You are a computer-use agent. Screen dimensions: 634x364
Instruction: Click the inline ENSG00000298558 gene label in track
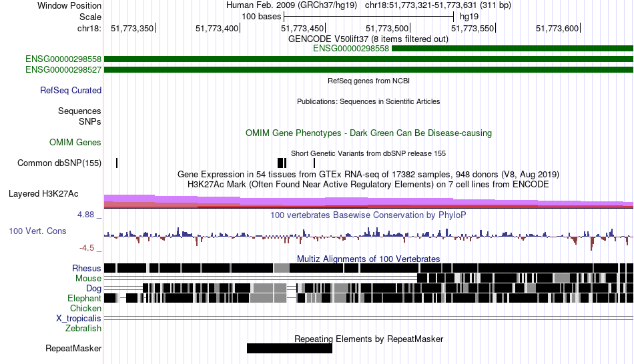click(351, 49)
